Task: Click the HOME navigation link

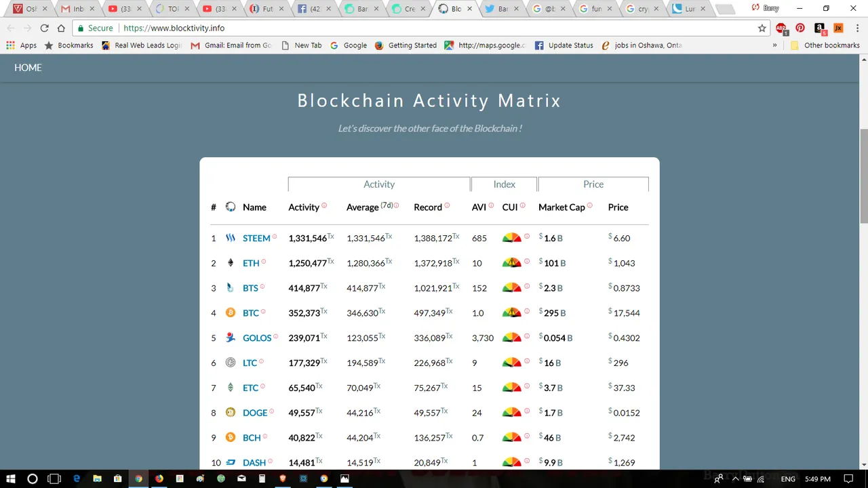Action: click(x=28, y=68)
